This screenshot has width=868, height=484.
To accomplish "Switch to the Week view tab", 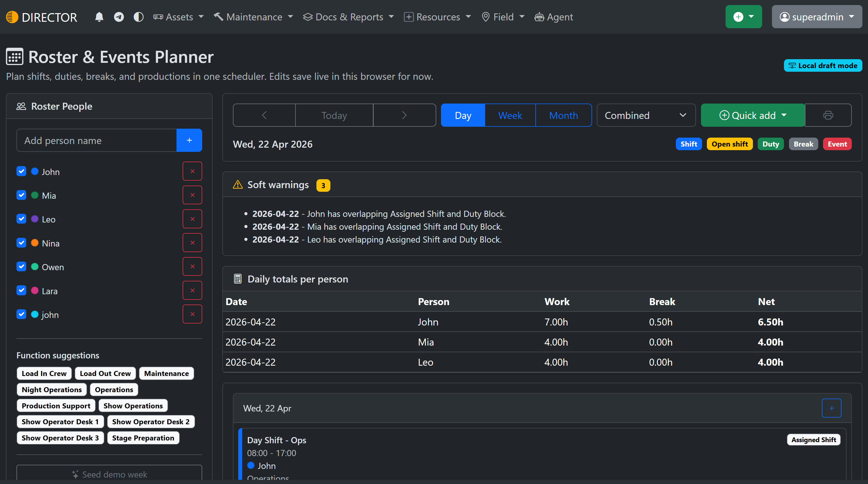I will [510, 115].
